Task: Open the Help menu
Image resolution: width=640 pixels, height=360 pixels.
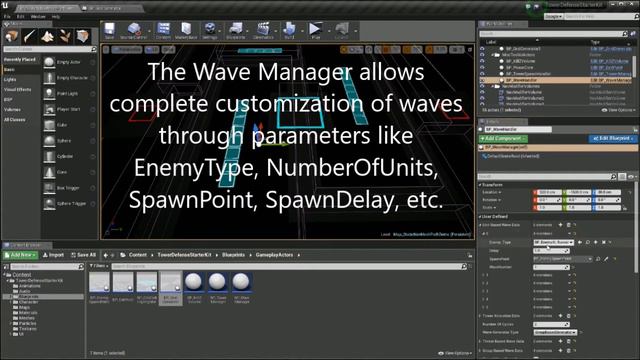Action: click(x=56, y=17)
